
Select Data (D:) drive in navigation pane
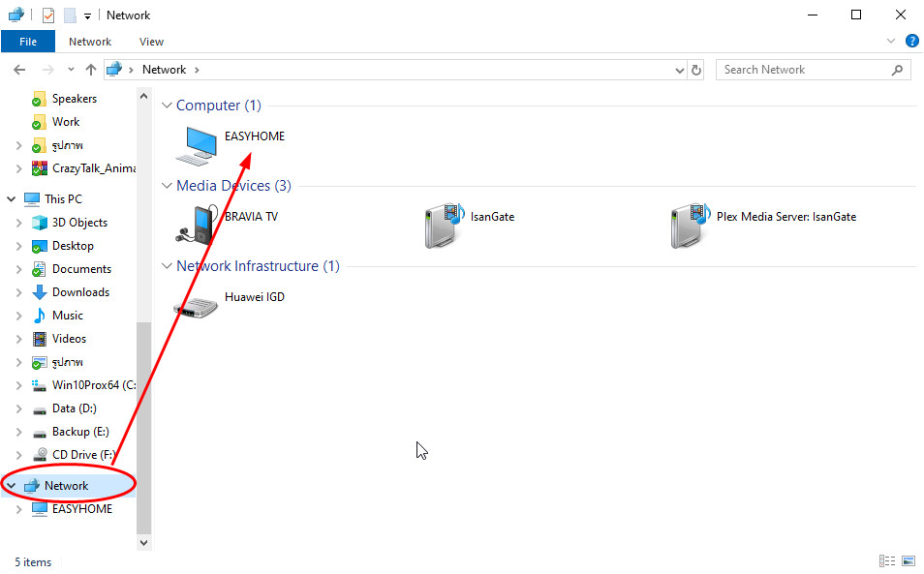pos(74,408)
